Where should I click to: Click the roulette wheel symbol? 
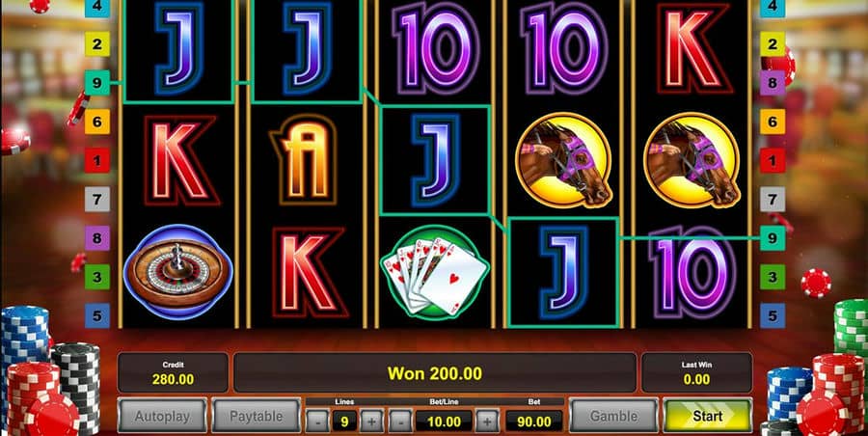click(177, 271)
